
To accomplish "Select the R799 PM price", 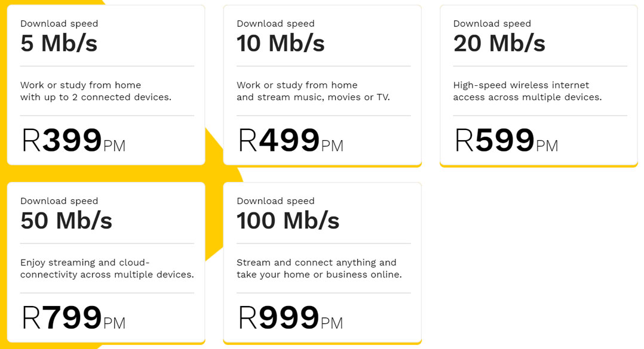I will coord(73,319).
